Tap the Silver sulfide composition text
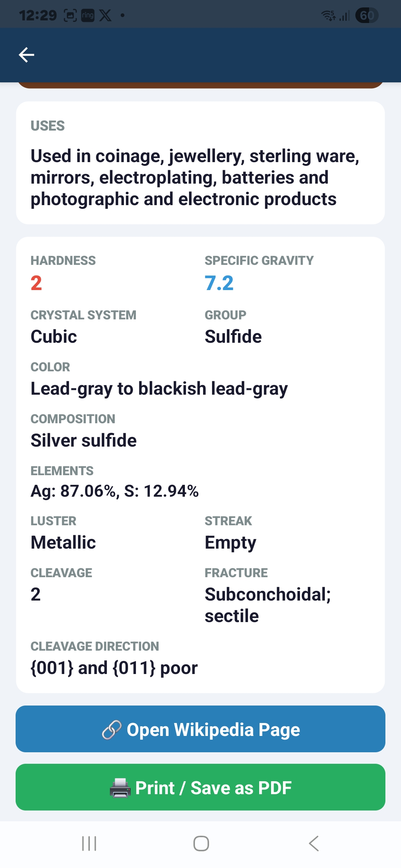401x868 pixels. [84, 440]
